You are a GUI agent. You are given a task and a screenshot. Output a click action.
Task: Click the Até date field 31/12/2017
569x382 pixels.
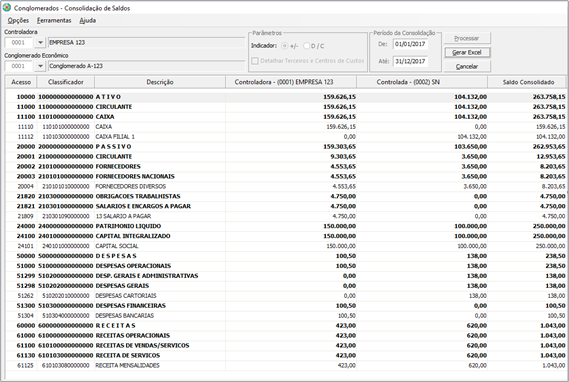(410, 61)
